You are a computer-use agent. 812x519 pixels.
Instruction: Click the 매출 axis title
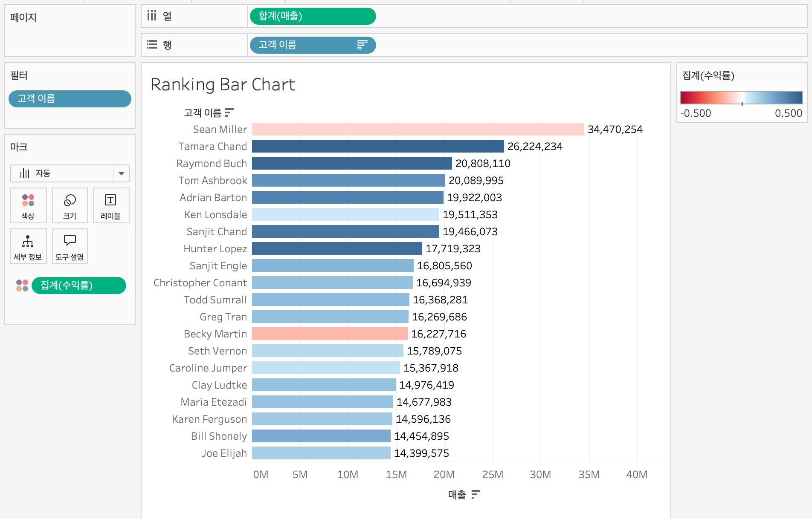click(457, 494)
